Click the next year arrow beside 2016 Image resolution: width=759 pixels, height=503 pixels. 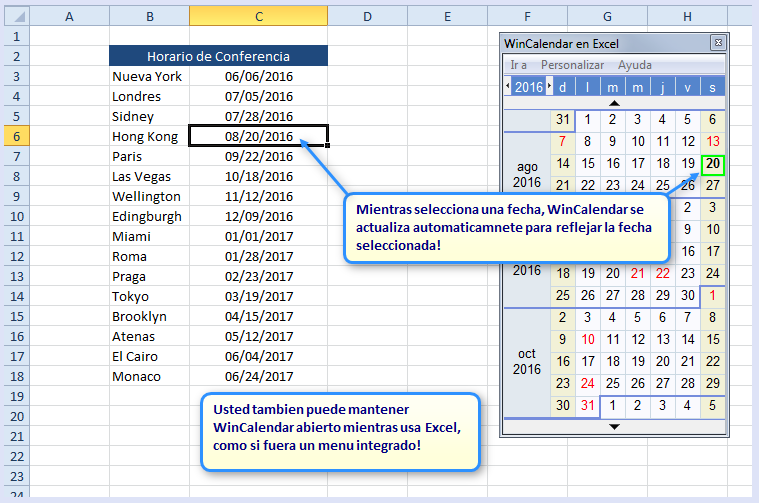click(549, 87)
